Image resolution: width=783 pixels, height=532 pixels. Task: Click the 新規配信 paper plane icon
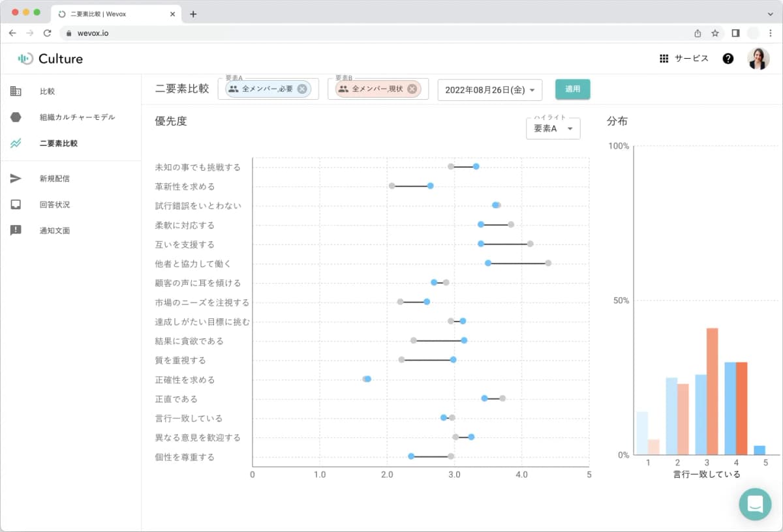point(16,179)
